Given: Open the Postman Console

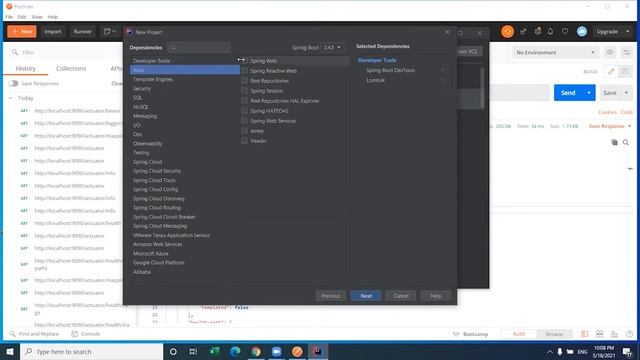Looking at the screenshot, I should click(x=86, y=334).
